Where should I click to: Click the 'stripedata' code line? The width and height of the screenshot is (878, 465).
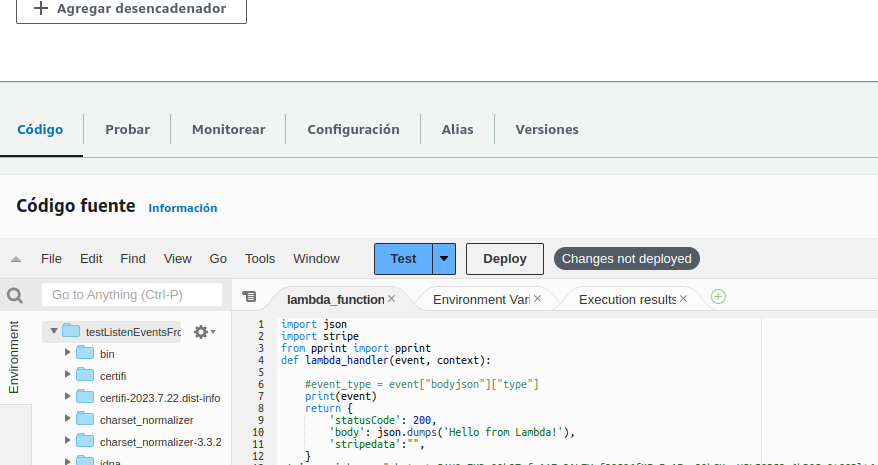[x=377, y=444]
